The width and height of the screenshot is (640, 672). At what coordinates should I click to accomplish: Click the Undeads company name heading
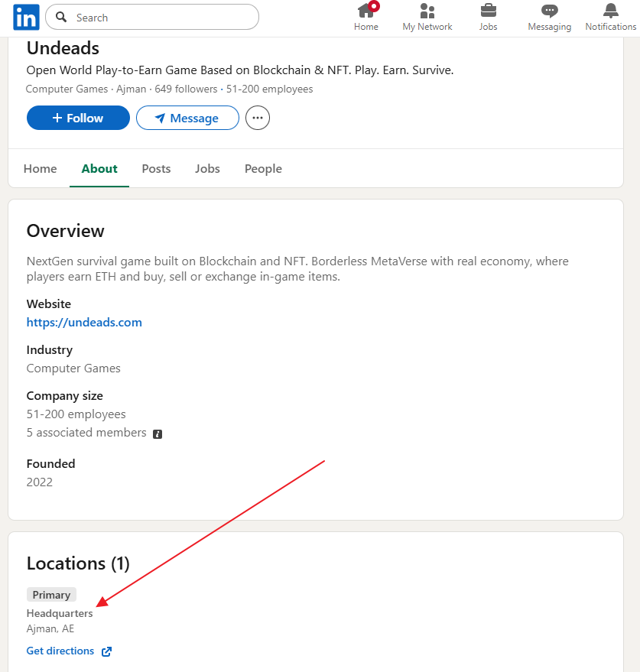(63, 48)
